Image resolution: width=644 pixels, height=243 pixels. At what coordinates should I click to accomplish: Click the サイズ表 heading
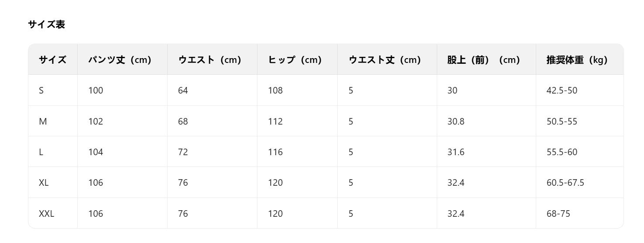[46, 25]
